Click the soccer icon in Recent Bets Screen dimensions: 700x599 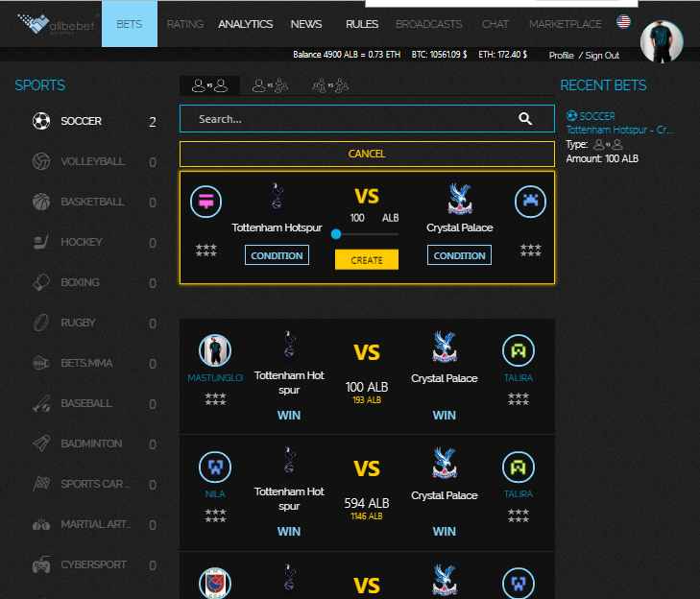click(571, 116)
